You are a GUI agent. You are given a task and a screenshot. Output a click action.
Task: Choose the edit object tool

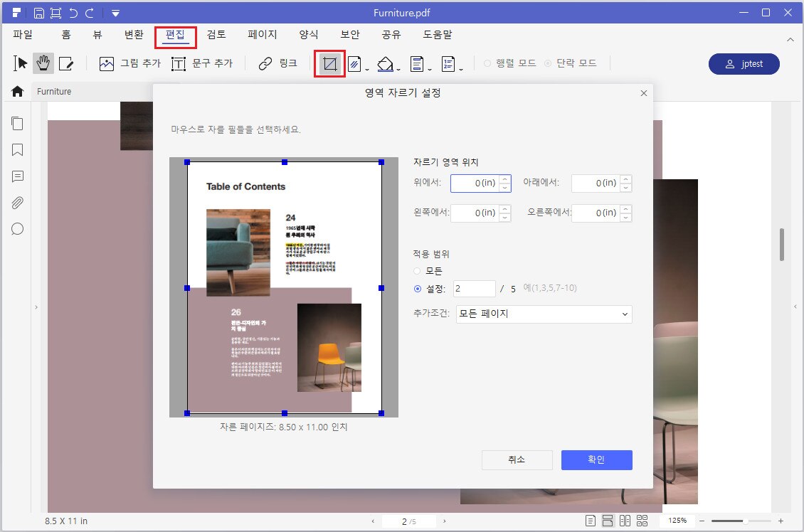66,63
